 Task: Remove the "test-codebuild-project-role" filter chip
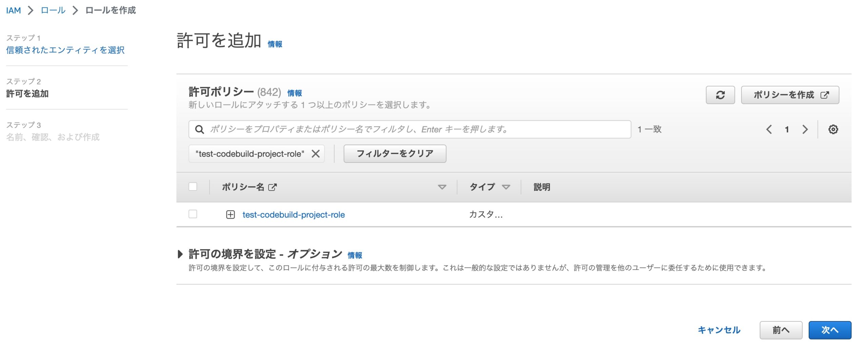click(x=315, y=154)
